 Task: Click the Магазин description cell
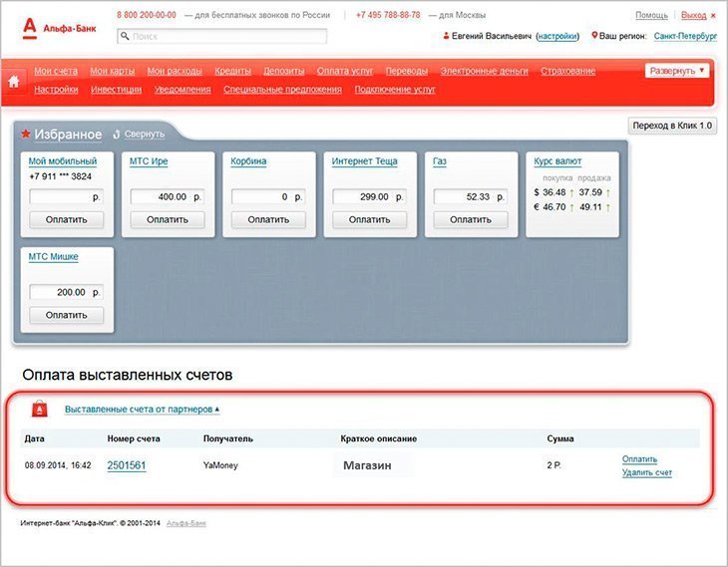(x=367, y=465)
